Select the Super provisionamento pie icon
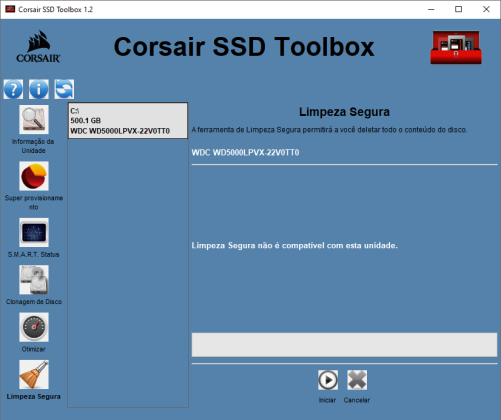 tap(34, 176)
